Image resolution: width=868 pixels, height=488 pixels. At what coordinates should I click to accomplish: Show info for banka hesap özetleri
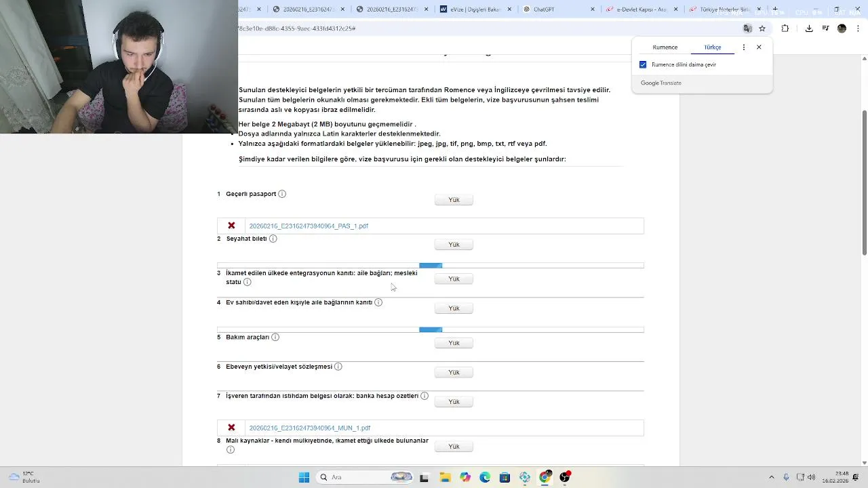[x=425, y=396]
